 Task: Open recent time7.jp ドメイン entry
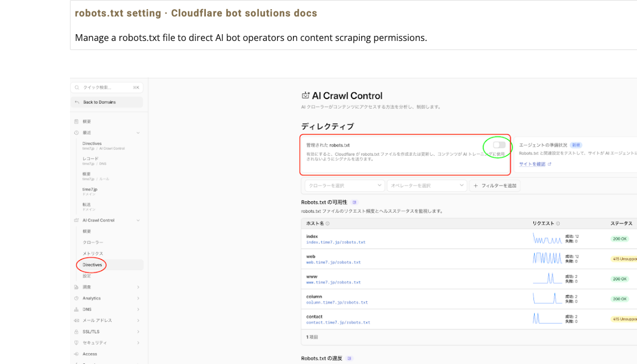(x=90, y=191)
